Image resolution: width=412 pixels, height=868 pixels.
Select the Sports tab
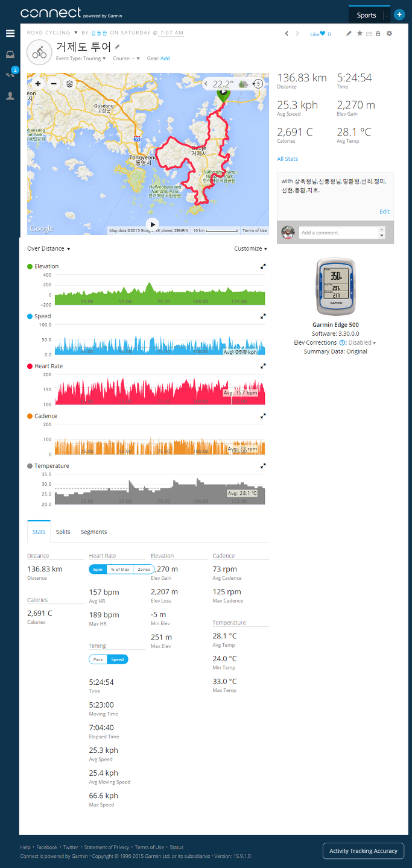tap(366, 15)
